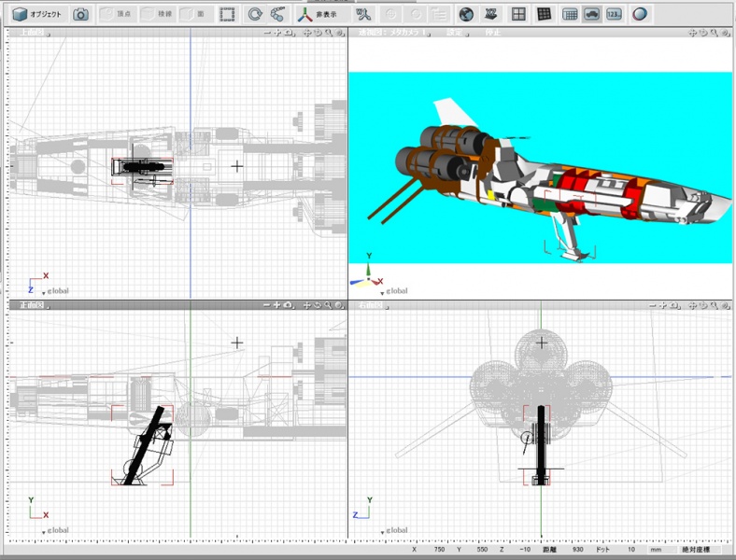The height and width of the screenshot is (560, 736).
Task: Open the camera menu in 正面図 header
Action: (290, 305)
